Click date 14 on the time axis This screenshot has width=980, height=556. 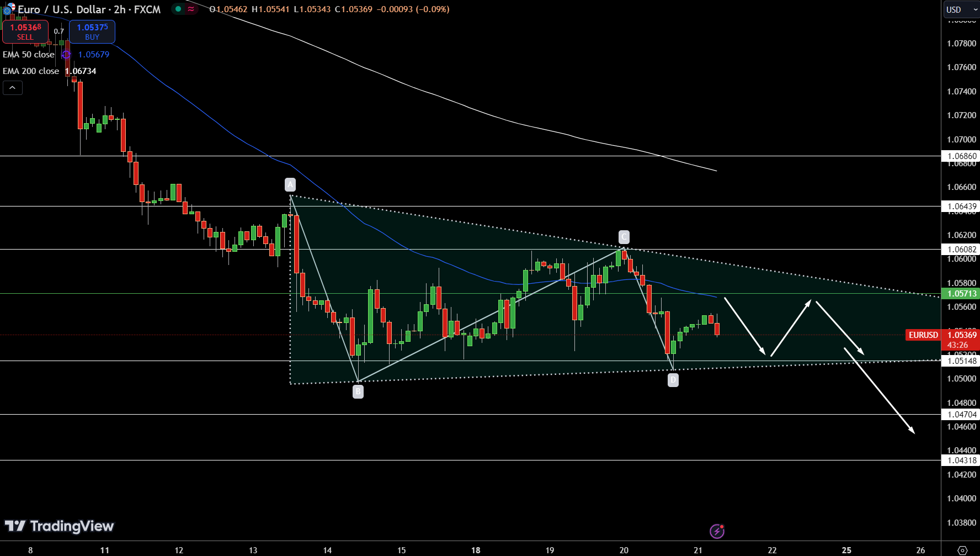click(x=327, y=550)
